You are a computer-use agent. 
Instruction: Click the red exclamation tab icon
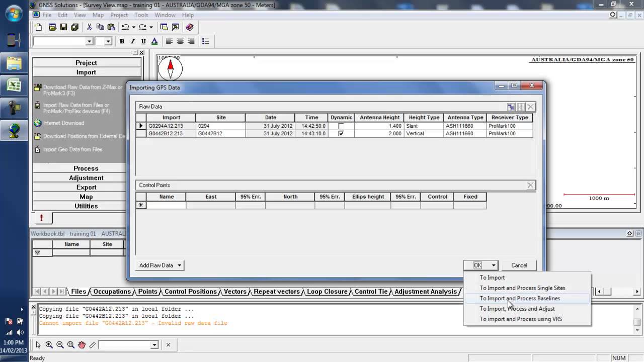42,218
